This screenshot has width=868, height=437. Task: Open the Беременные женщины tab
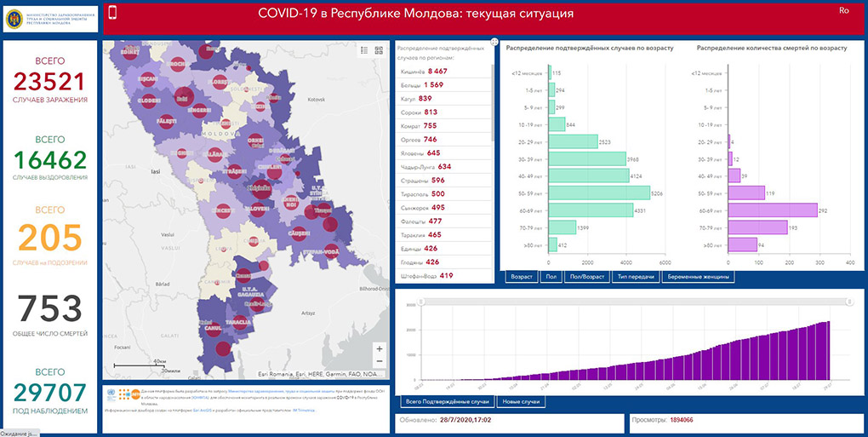click(697, 277)
